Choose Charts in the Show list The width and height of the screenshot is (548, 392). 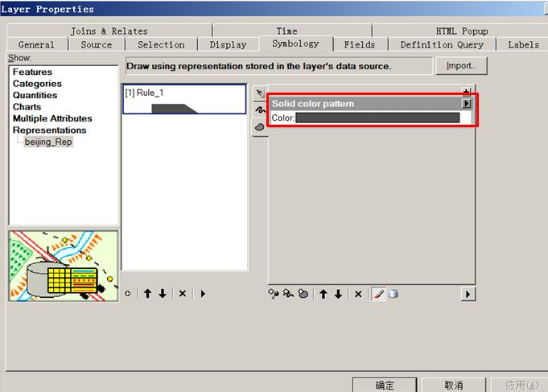pos(27,107)
